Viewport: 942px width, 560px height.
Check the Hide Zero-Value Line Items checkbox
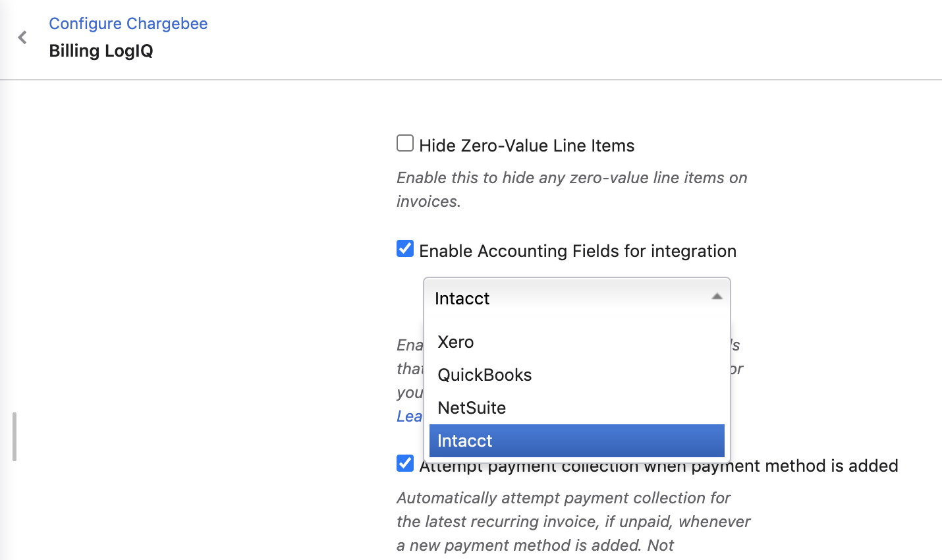(x=405, y=144)
